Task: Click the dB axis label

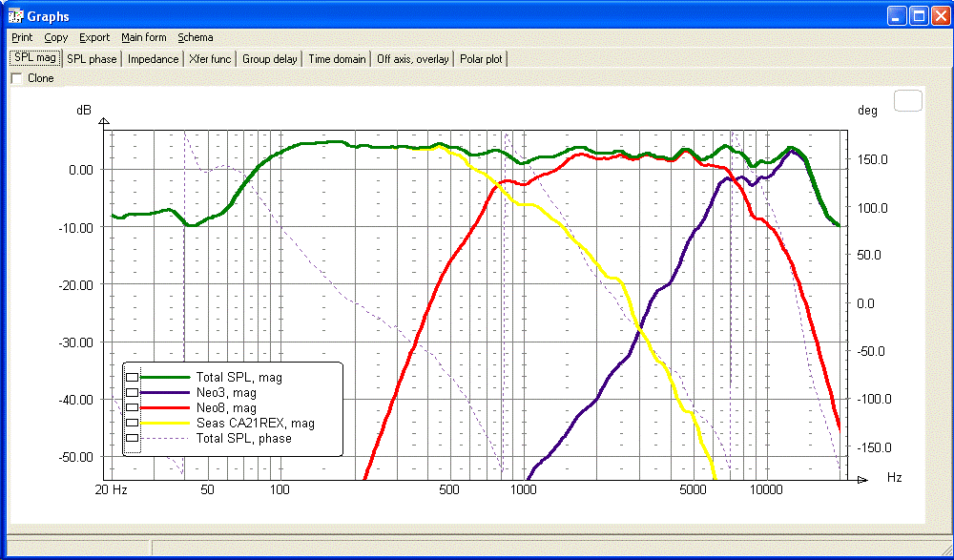Action: 83,110
